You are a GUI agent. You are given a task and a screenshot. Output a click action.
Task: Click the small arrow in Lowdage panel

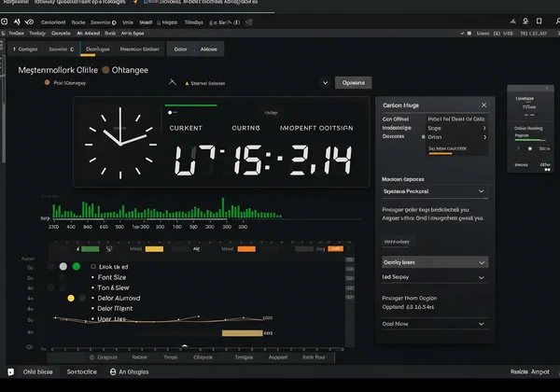[518, 148]
